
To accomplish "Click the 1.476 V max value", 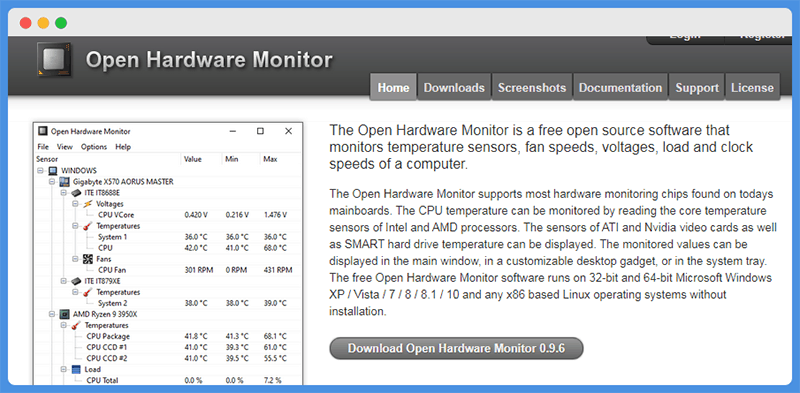I will tap(276, 215).
